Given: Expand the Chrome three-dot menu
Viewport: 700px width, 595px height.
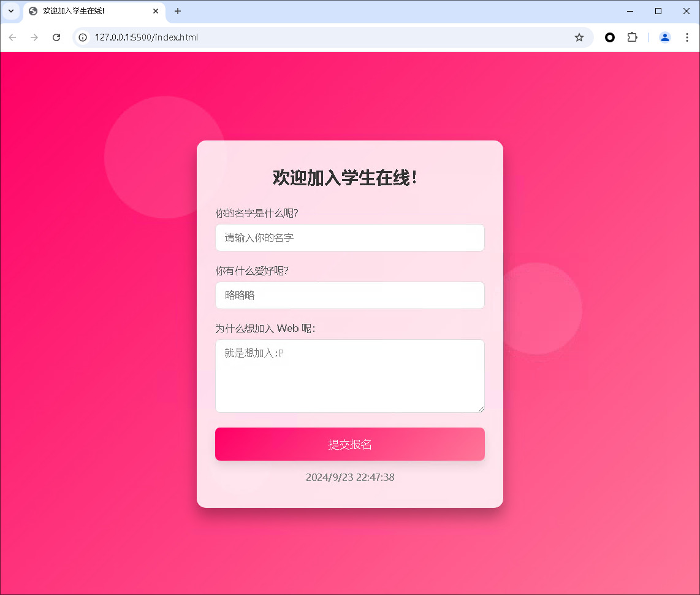Looking at the screenshot, I should point(687,37).
